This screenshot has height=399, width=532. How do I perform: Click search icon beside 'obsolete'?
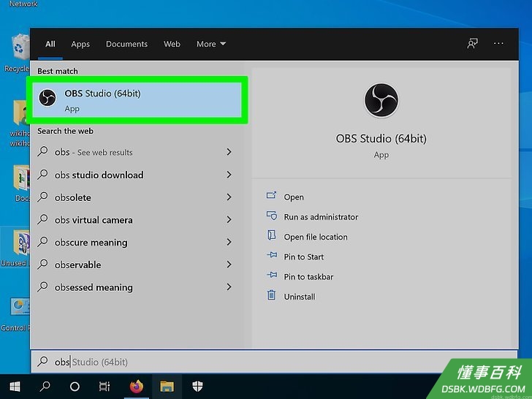tap(42, 197)
